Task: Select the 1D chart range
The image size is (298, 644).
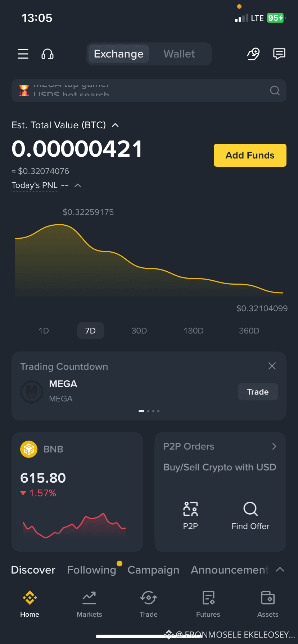Action: tap(44, 331)
